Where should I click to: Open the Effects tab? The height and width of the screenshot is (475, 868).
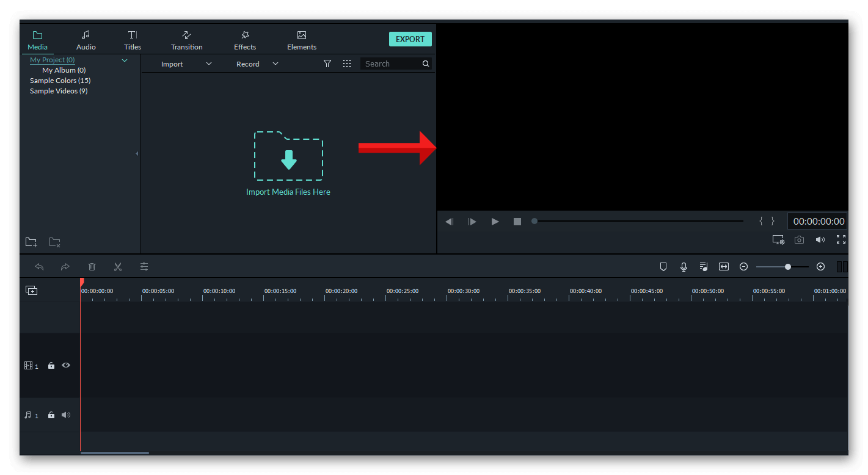coord(245,40)
